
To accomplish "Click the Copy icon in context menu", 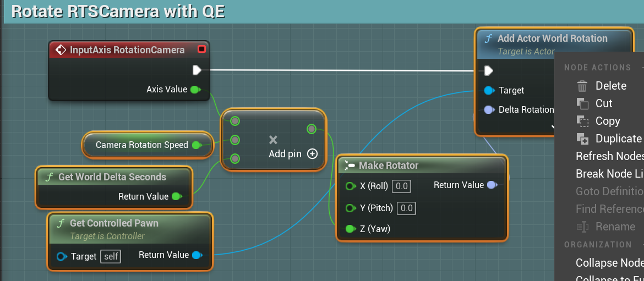I will 583,121.
